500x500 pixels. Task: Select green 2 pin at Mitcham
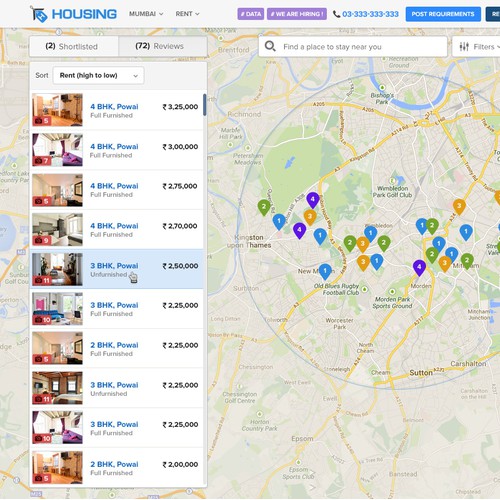(x=467, y=261)
